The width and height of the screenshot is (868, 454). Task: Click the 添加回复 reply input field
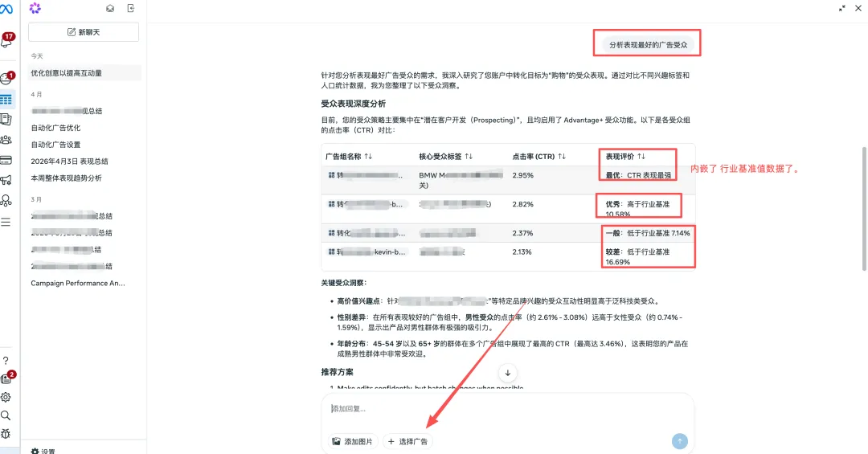pyautogui.click(x=506, y=408)
